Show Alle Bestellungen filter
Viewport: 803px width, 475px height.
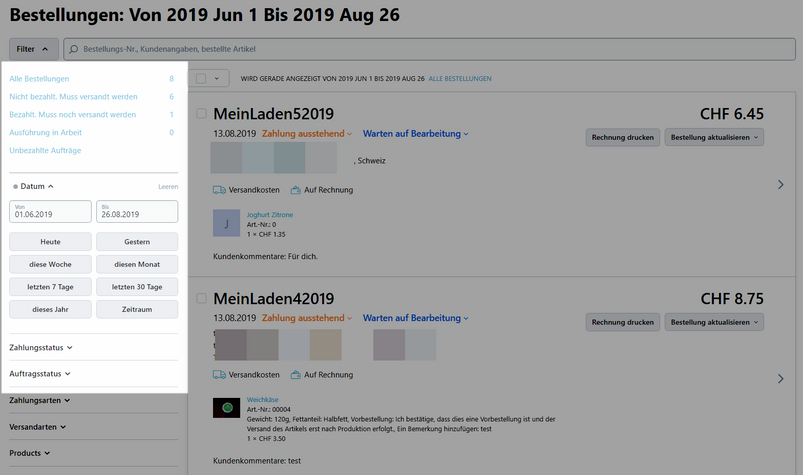39,78
